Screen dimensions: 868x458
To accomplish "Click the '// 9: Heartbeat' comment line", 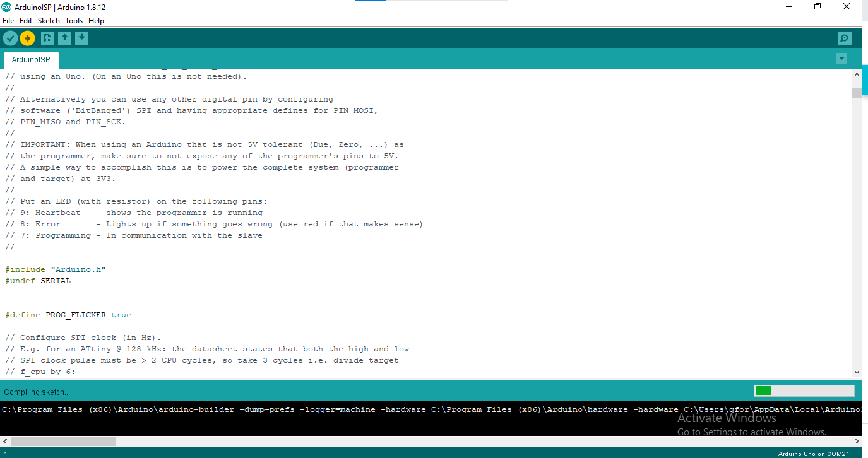I will 134,213.
